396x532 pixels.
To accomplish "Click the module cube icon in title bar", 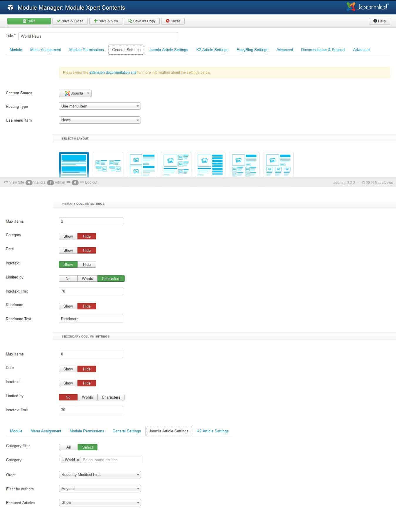I will 10,7.
